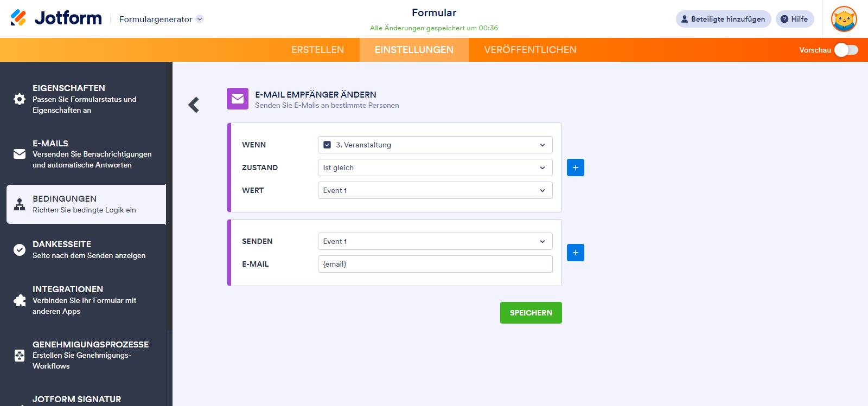Click the back arrow chevron

(x=194, y=105)
